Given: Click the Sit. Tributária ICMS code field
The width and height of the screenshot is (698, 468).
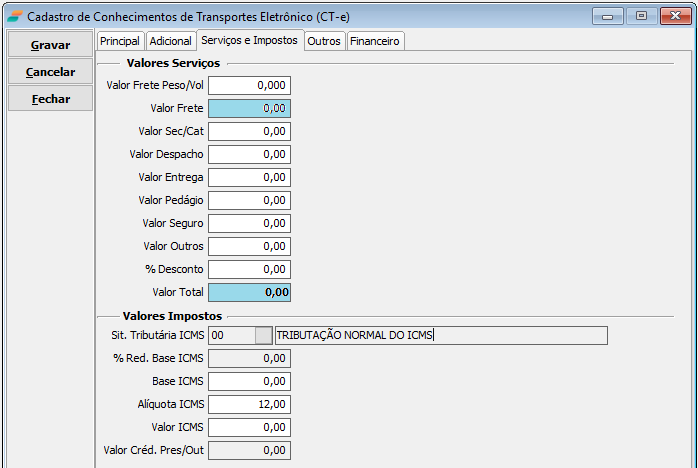Looking at the screenshot, I should [230, 335].
